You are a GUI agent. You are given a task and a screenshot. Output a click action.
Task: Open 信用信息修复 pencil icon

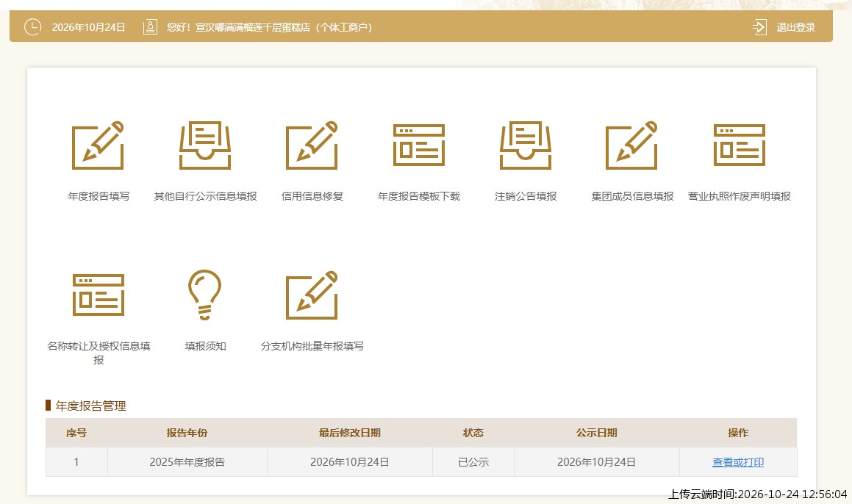pyautogui.click(x=312, y=145)
